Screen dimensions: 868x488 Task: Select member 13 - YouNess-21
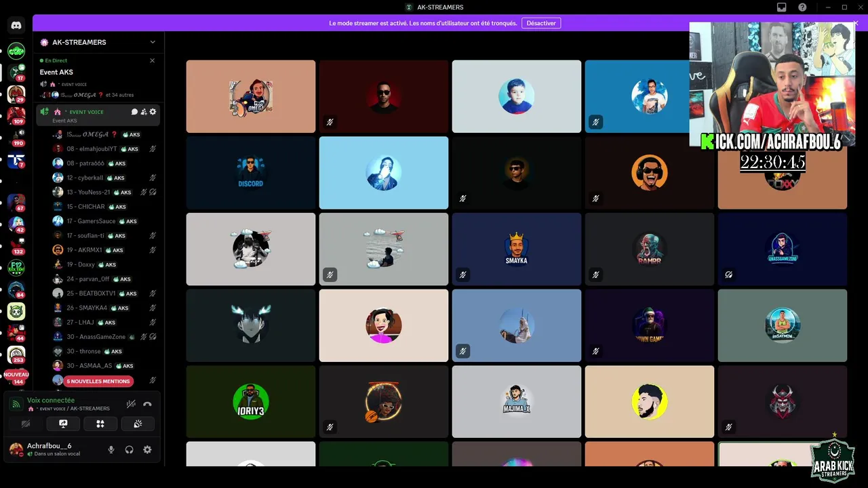pos(104,192)
